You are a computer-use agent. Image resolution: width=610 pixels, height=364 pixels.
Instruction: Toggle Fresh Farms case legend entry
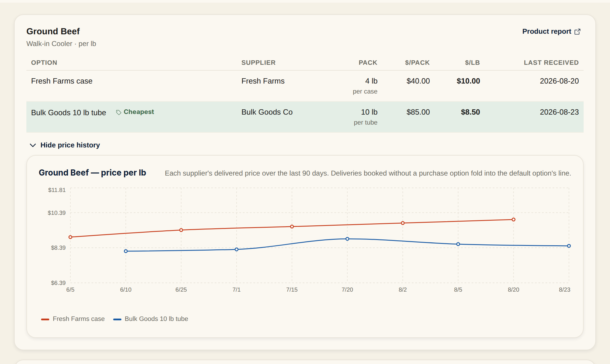73,319
